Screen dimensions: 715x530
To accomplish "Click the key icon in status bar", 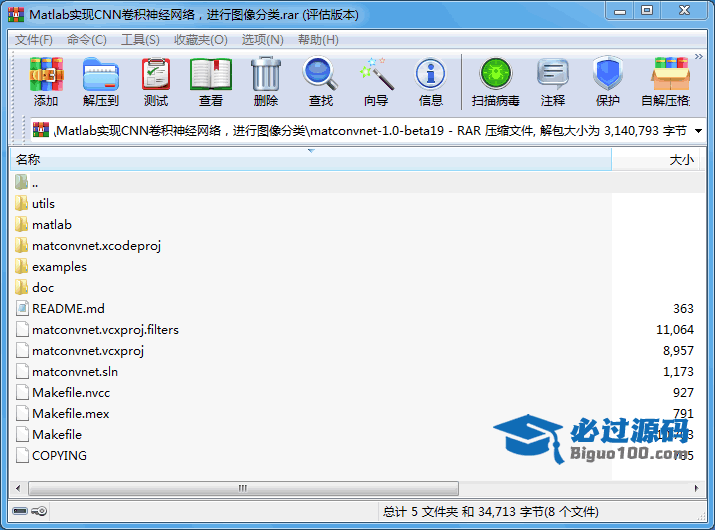I will tap(39, 511).
